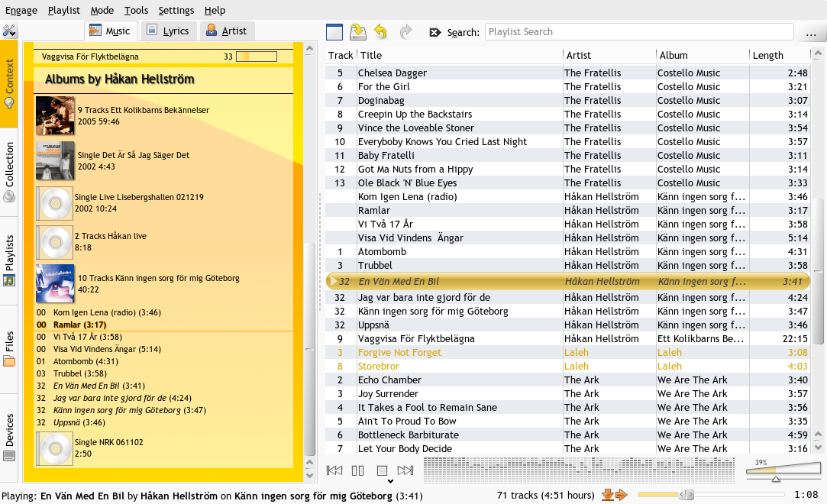Select Bottleneck Barbiturate track
Viewport: 827px width, 504px height.
567,435
